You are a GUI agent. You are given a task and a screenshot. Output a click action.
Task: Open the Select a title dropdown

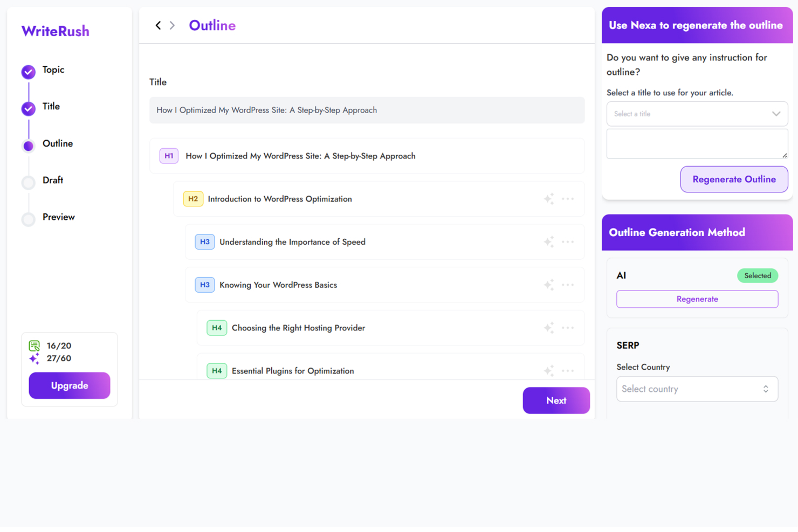(x=697, y=114)
